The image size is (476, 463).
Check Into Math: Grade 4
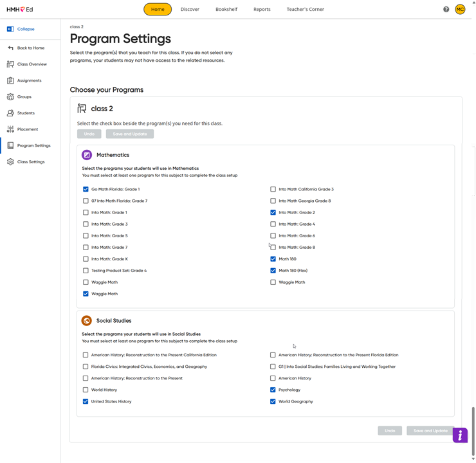click(x=273, y=224)
